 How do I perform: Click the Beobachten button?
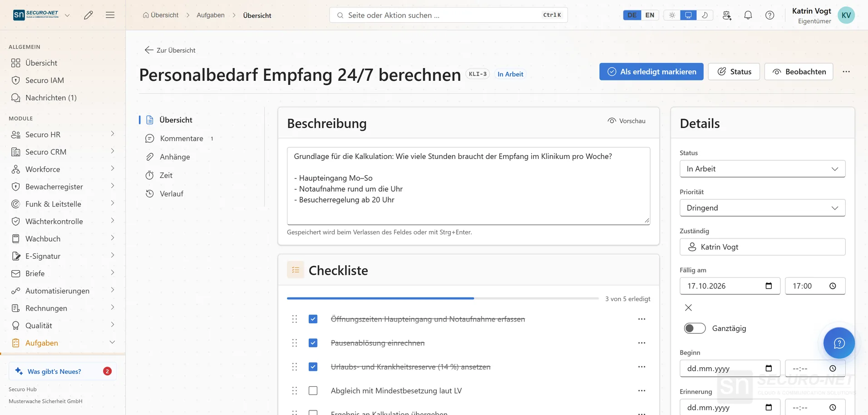[x=799, y=72]
